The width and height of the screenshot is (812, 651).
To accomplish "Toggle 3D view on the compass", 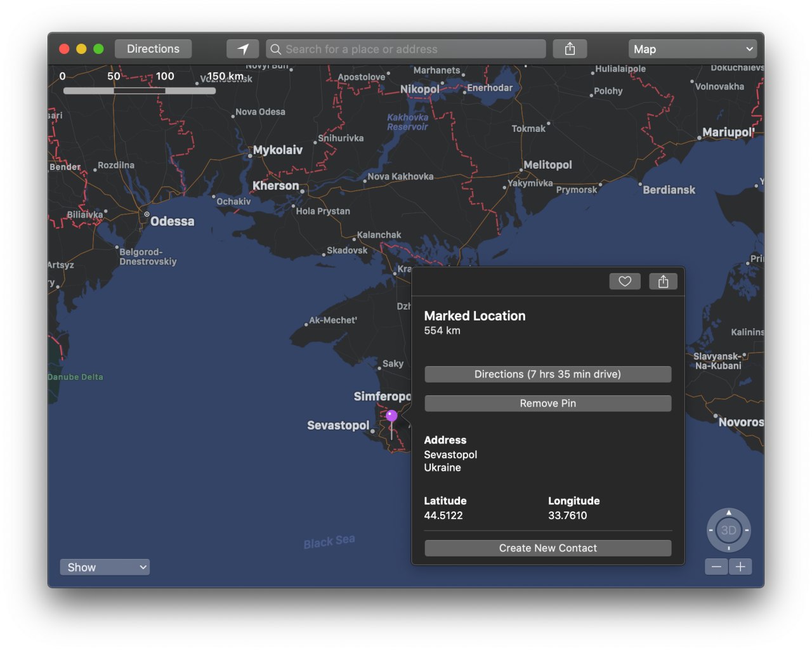I will pos(728,530).
